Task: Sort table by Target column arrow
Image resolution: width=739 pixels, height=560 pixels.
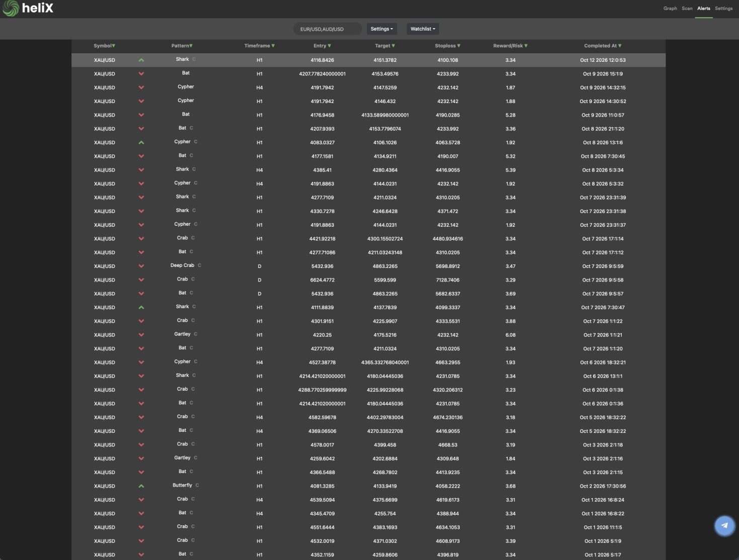Action: (393, 46)
